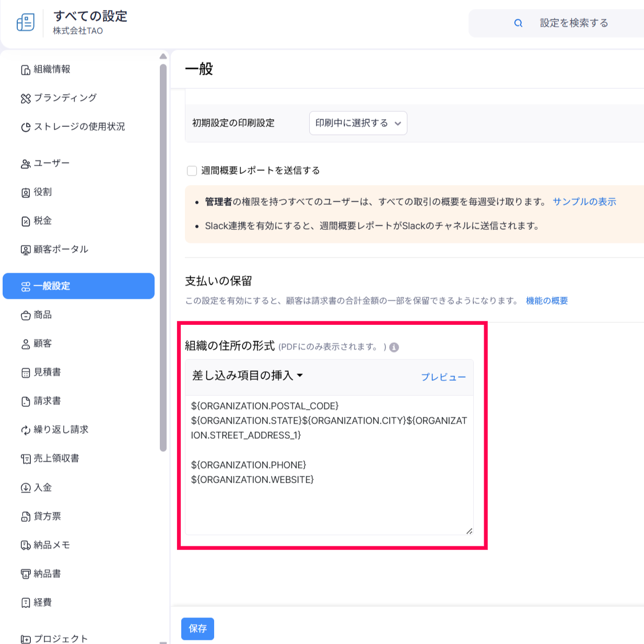Click inside the organization address format text area
Image resolution: width=644 pixels, height=644 pixels.
[x=329, y=501]
